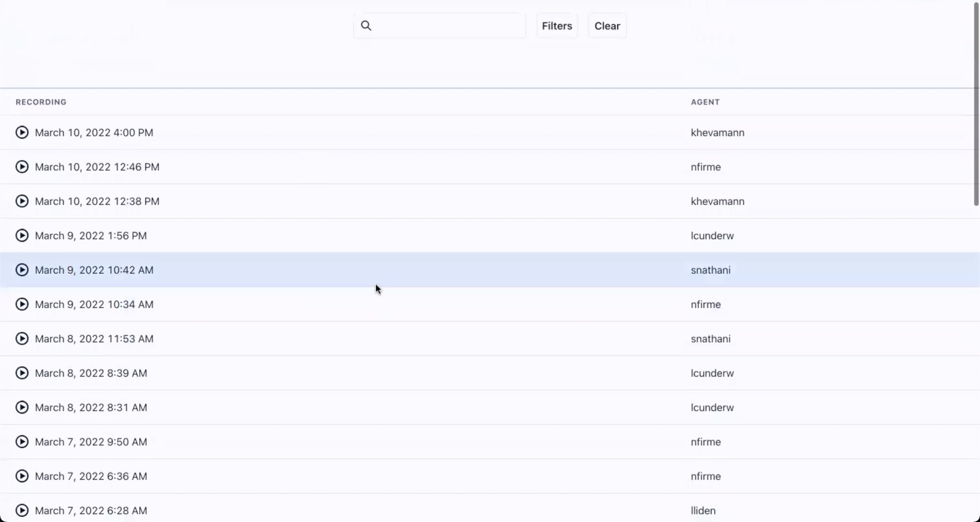Click play icon for March 7 6:36 AM
980x522 pixels.
coord(22,476)
